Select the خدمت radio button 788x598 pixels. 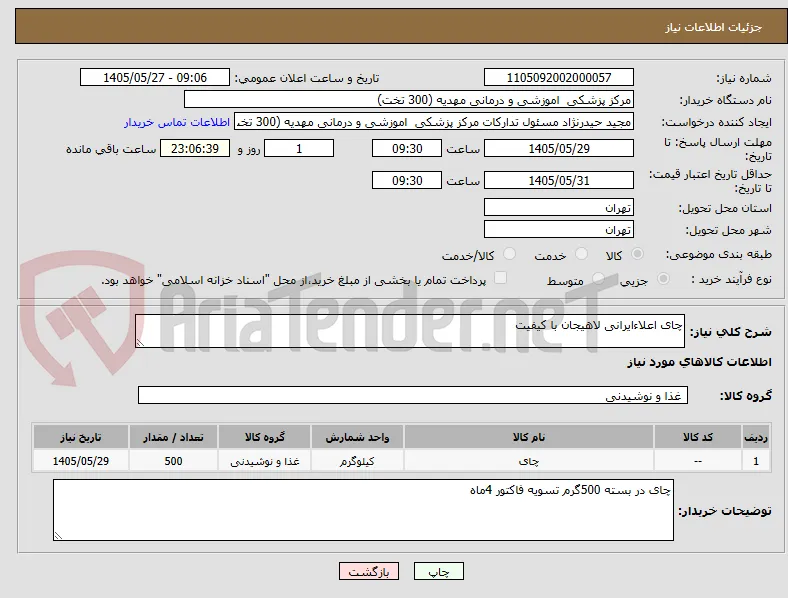coord(581,254)
